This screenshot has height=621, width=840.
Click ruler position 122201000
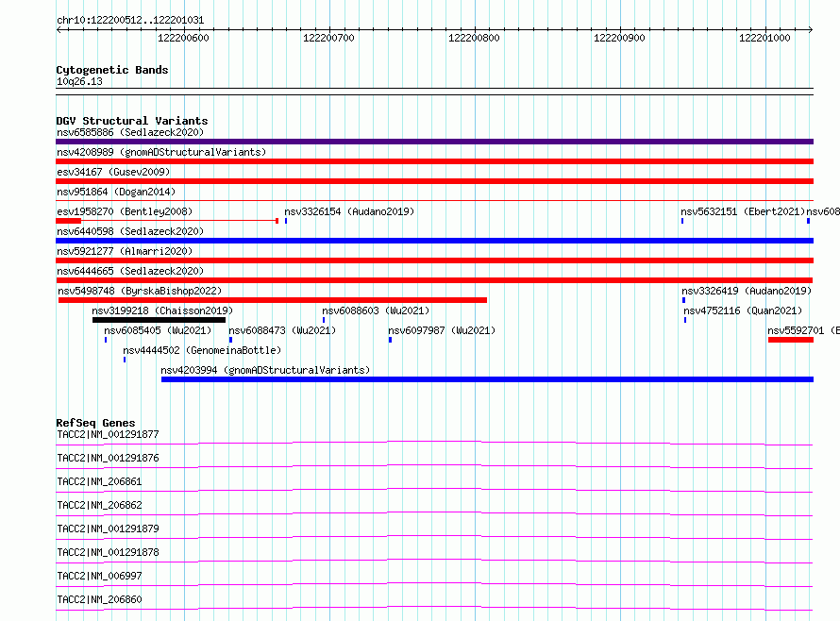pyautogui.click(x=764, y=38)
